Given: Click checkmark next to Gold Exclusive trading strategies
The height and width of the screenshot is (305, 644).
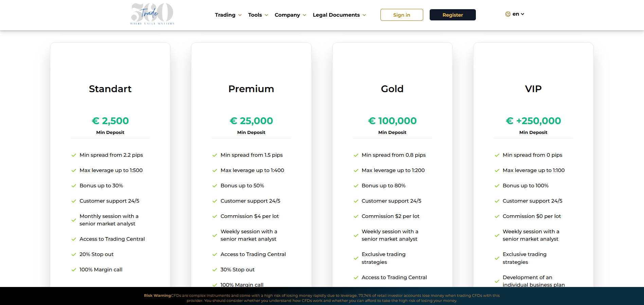Looking at the screenshot, I should coord(356,258).
